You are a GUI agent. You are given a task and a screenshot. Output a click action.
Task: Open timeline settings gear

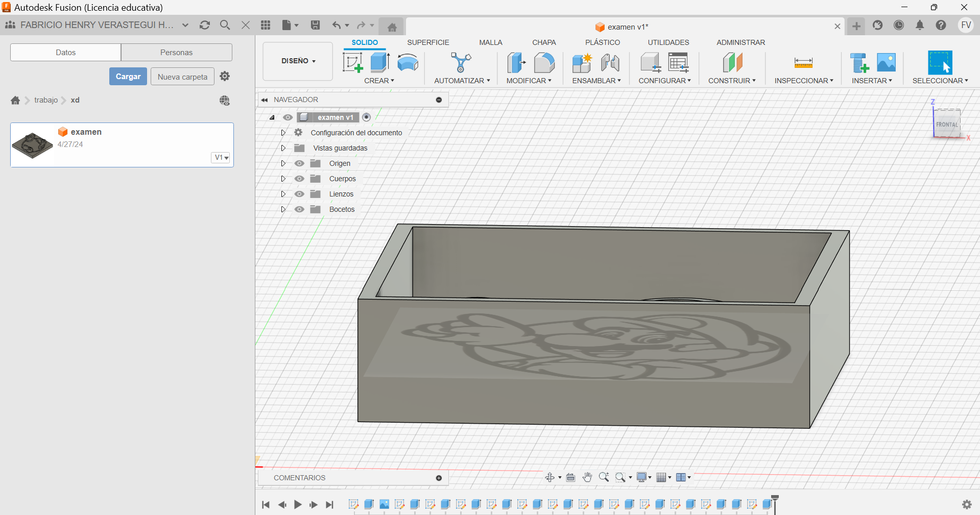tap(967, 504)
